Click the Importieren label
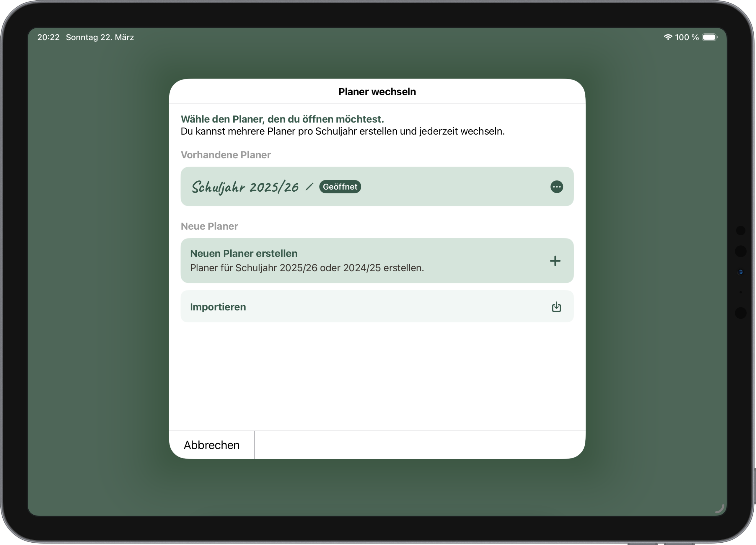The width and height of the screenshot is (756, 545). 218,307
